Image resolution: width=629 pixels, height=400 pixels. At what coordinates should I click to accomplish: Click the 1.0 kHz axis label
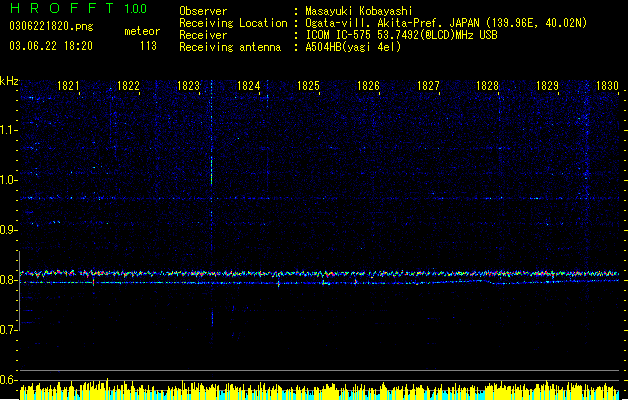(x=9, y=180)
